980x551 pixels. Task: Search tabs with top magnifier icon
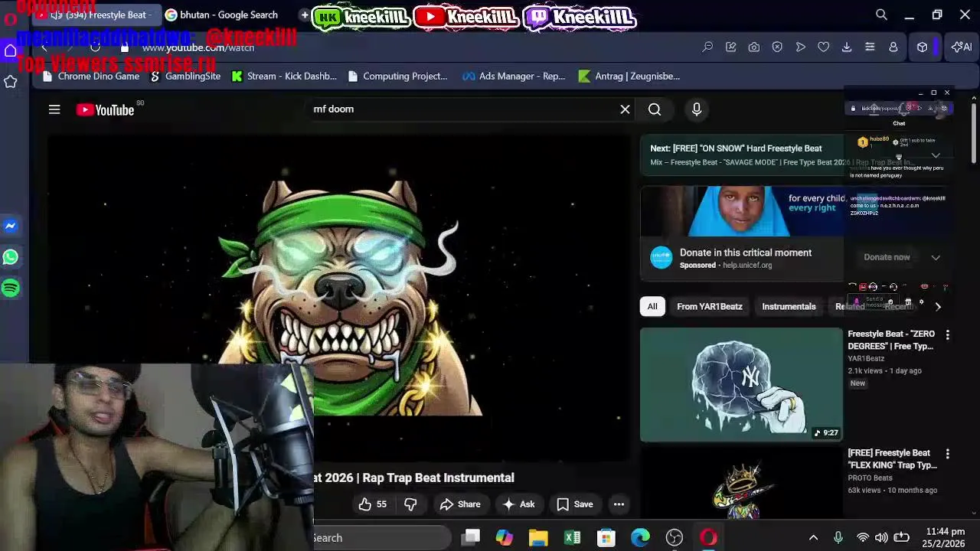[x=881, y=15]
